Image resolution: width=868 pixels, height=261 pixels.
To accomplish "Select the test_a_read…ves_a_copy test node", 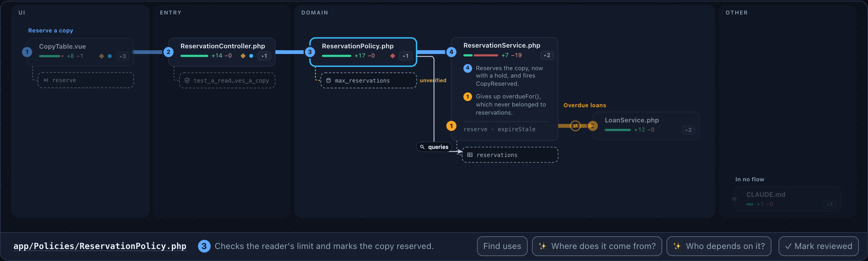I will tap(227, 80).
